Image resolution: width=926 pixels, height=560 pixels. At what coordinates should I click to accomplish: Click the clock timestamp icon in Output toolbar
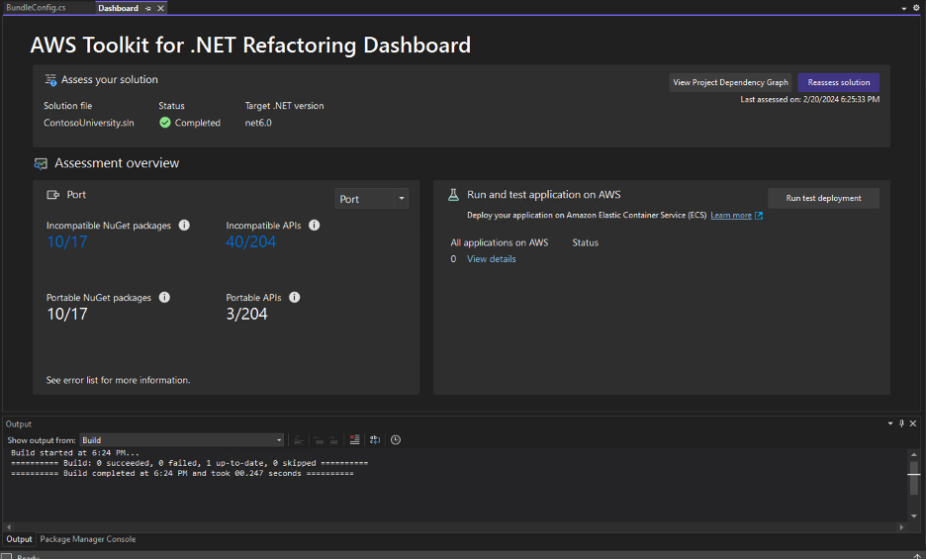coord(396,440)
